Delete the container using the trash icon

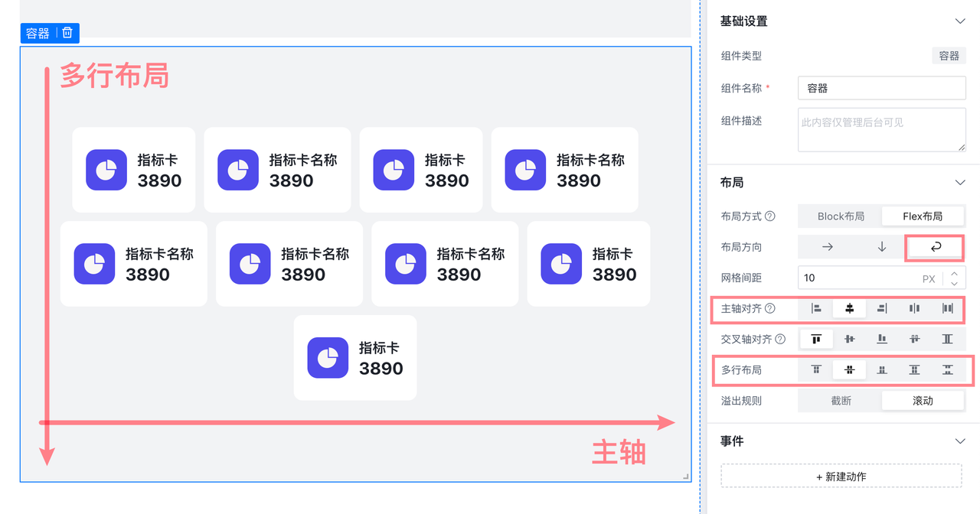point(67,33)
